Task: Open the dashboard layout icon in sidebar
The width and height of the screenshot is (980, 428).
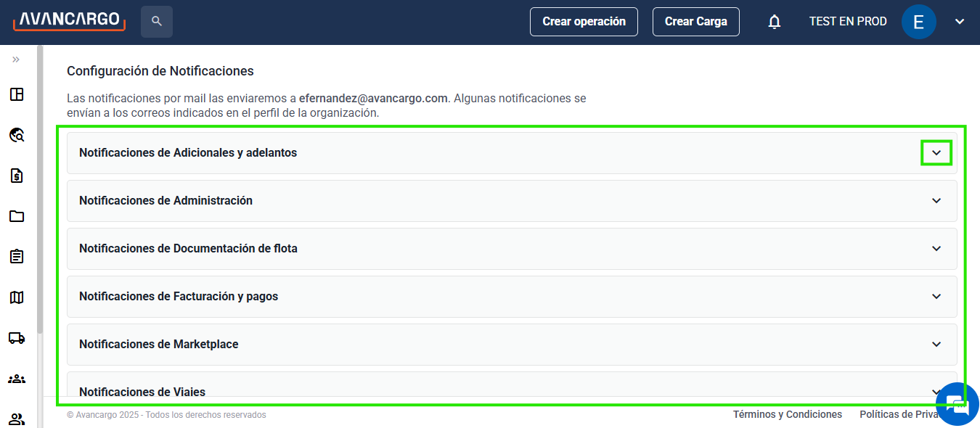Action: click(16, 94)
